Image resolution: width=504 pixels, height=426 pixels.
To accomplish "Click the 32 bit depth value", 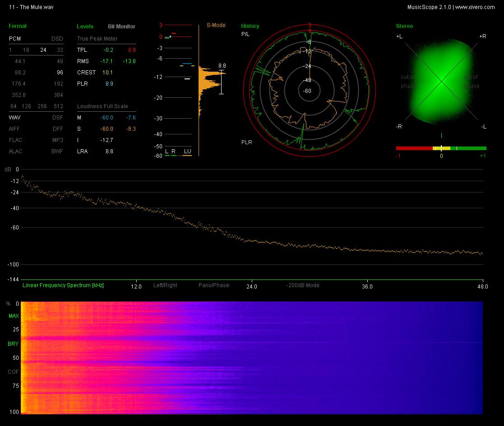I will [60, 50].
